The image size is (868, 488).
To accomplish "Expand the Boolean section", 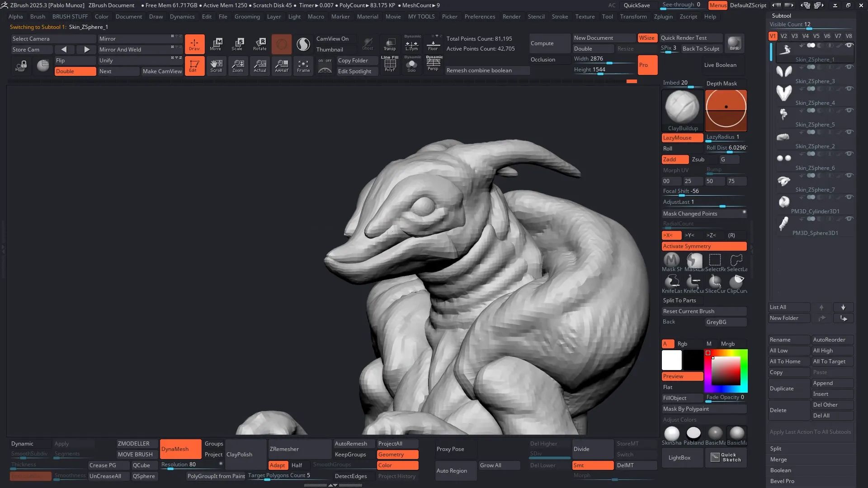I will pos(780,470).
